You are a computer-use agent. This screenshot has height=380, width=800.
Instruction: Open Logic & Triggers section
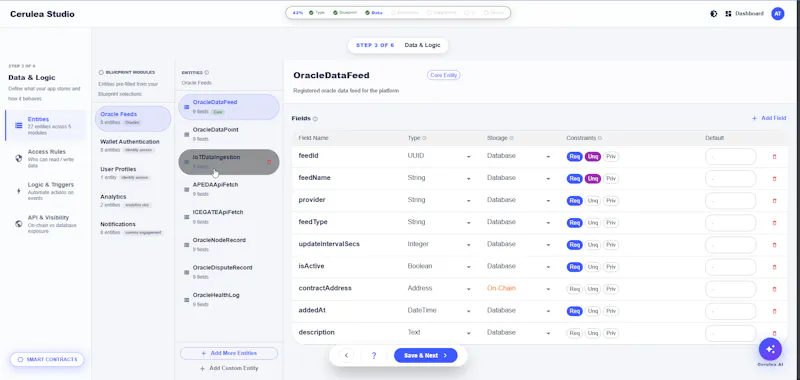tap(46, 191)
